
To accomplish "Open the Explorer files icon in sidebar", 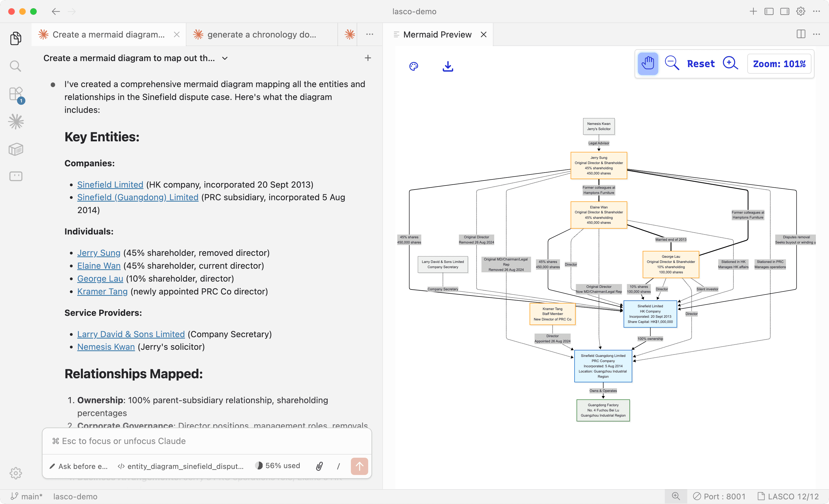I will pyautogui.click(x=15, y=38).
